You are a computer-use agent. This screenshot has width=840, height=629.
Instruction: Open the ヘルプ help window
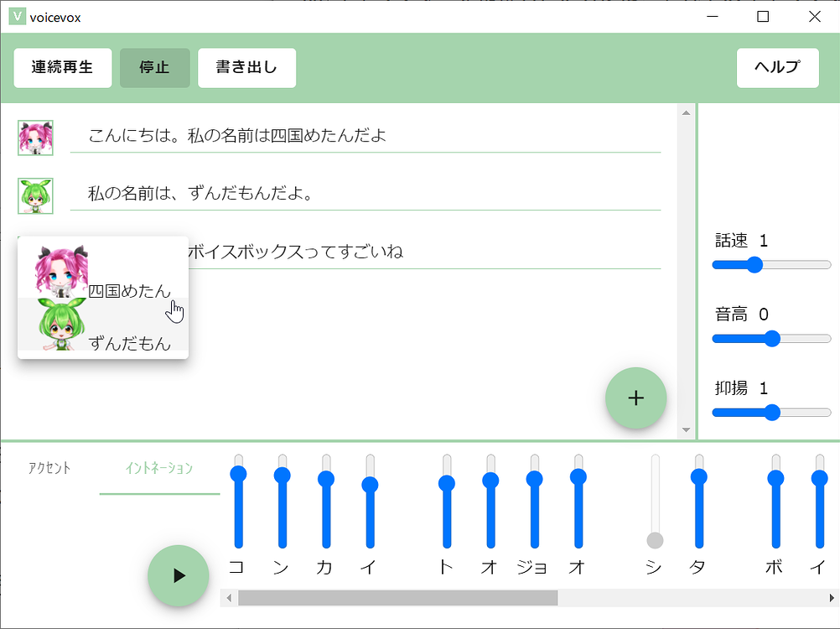tap(777, 67)
